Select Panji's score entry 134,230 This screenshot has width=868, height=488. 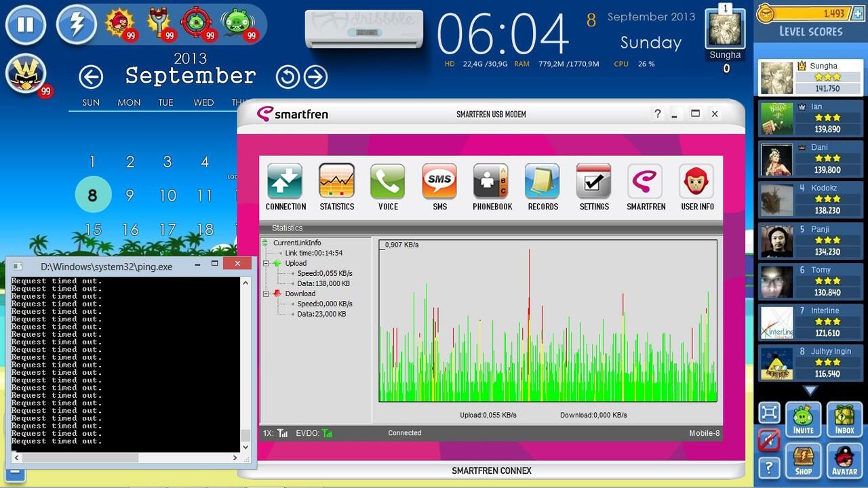click(810, 241)
